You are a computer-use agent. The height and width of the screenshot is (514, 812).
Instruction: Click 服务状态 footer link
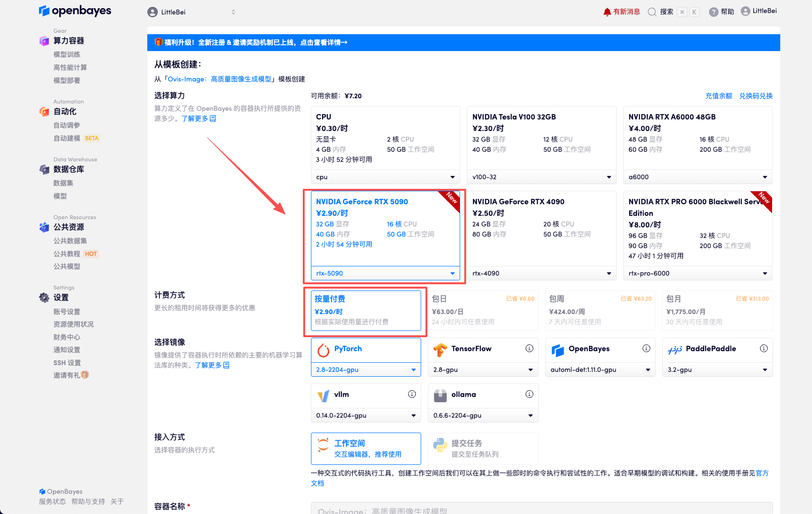(x=52, y=501)
